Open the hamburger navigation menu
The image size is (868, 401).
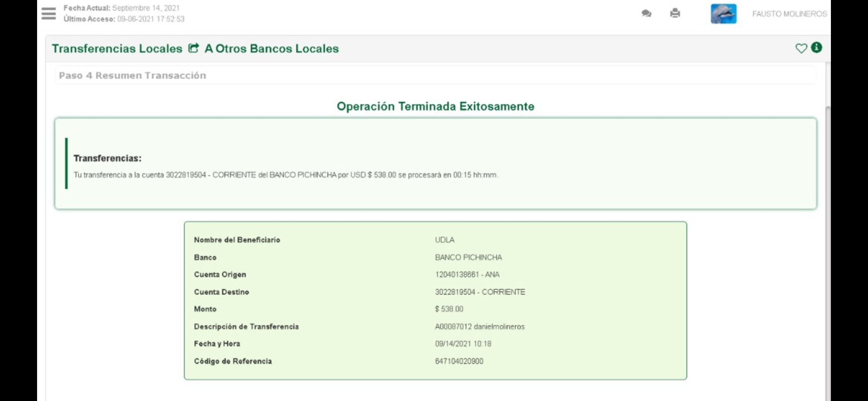pos(49,13)
